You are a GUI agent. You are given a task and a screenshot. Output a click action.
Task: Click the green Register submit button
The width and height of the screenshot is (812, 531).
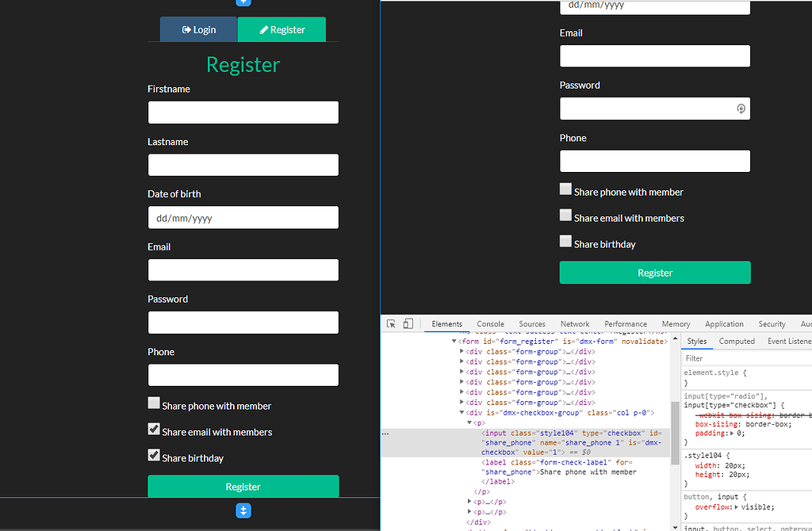(654, 272)
